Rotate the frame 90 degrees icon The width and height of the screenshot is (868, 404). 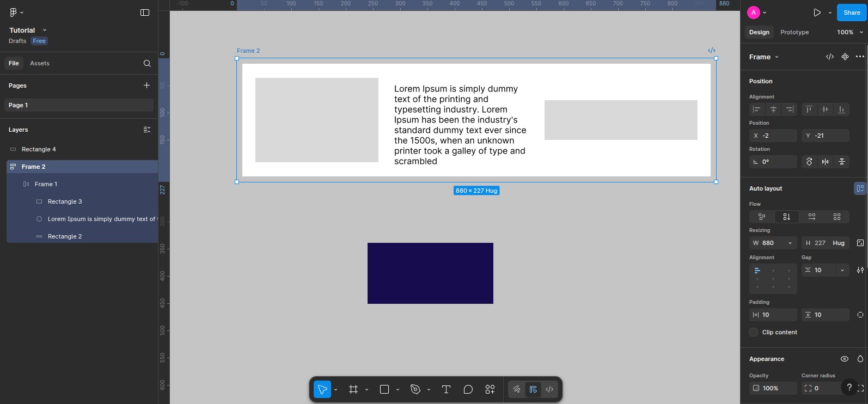pyautogui.click(x=809, y=162)
